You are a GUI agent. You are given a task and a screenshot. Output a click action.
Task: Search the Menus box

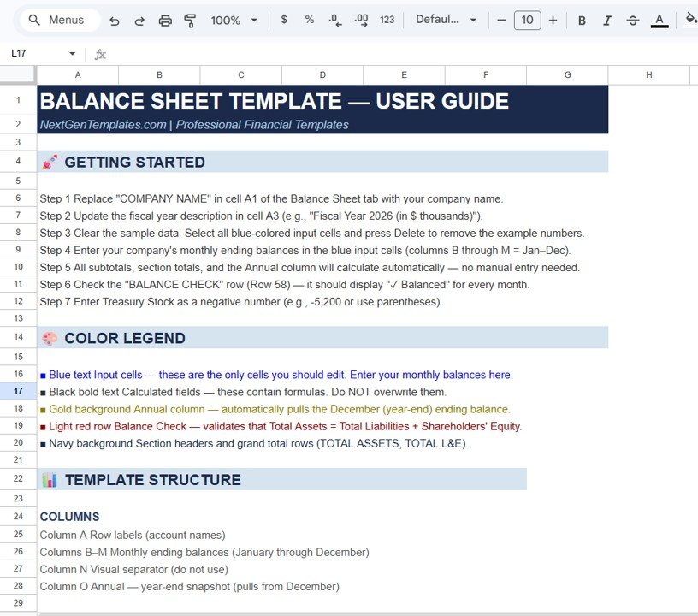click(58, 20)
